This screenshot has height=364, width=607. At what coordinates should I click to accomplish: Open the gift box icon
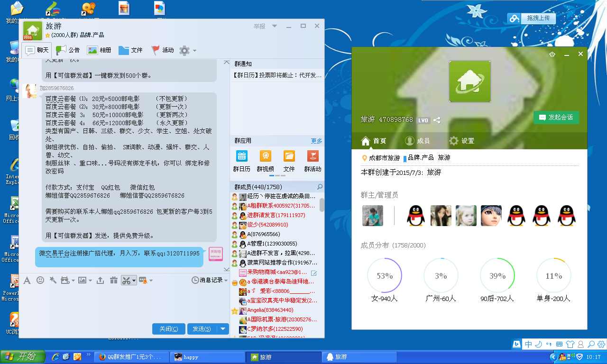[x=113, y=280]
